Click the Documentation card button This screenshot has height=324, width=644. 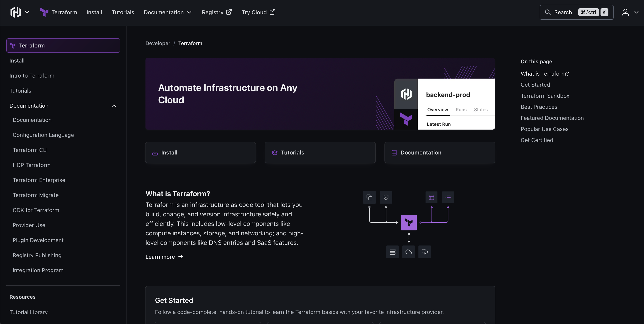point(440,152)
